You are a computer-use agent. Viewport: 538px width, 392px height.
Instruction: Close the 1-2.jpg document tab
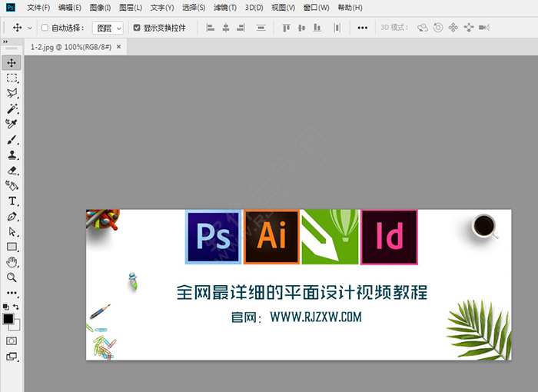pos(118,47)
